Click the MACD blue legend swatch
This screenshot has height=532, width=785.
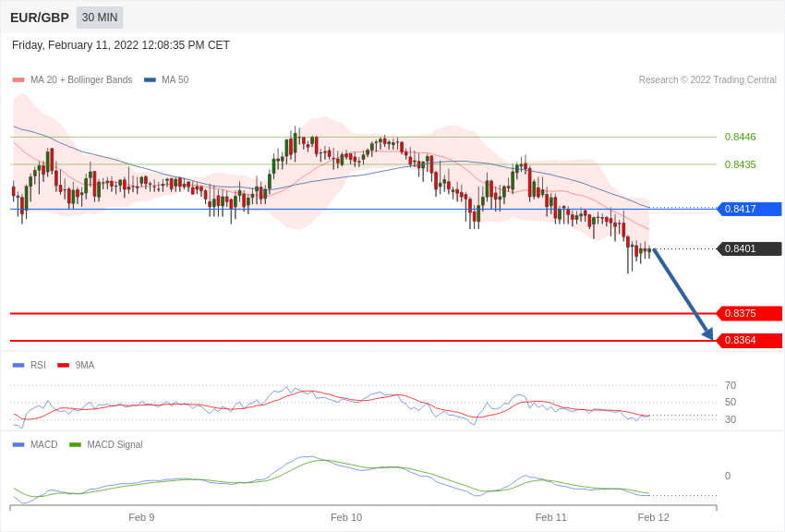click(18, 445)
